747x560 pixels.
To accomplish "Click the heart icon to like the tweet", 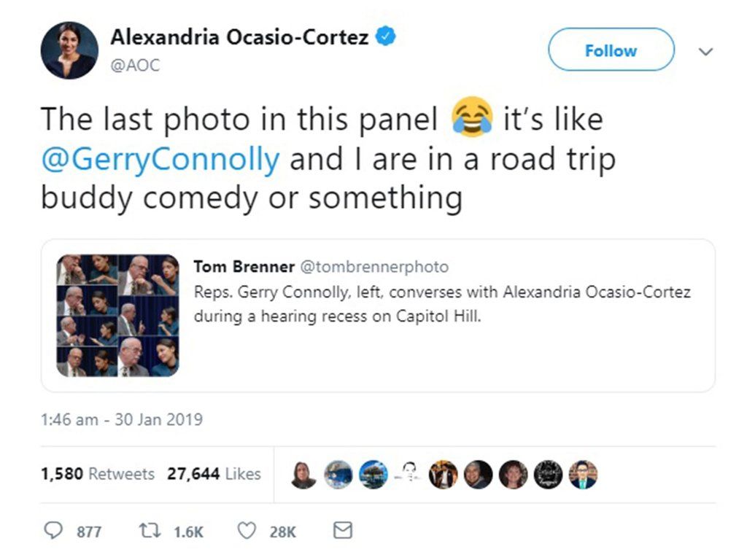I will coord(248,532).
